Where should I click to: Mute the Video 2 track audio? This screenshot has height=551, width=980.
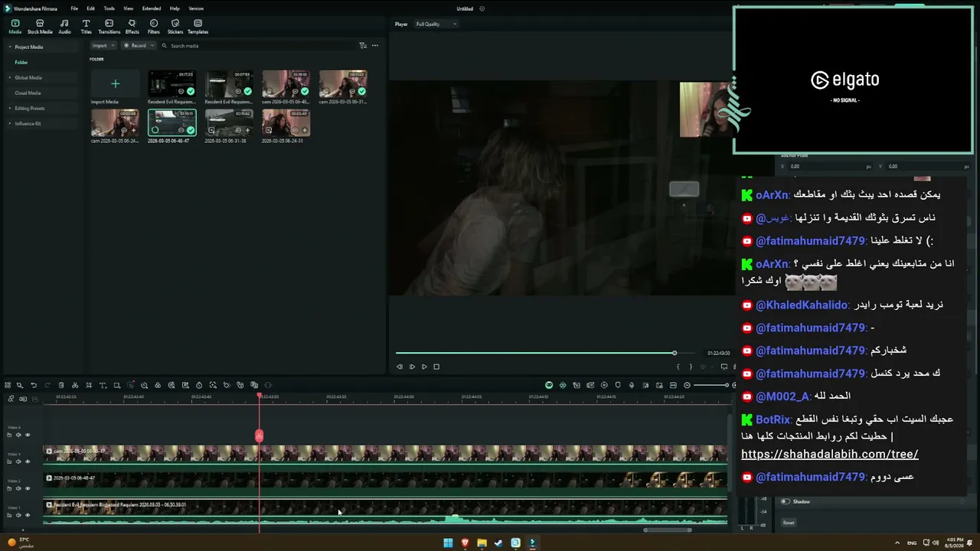[x=18, y=488]
